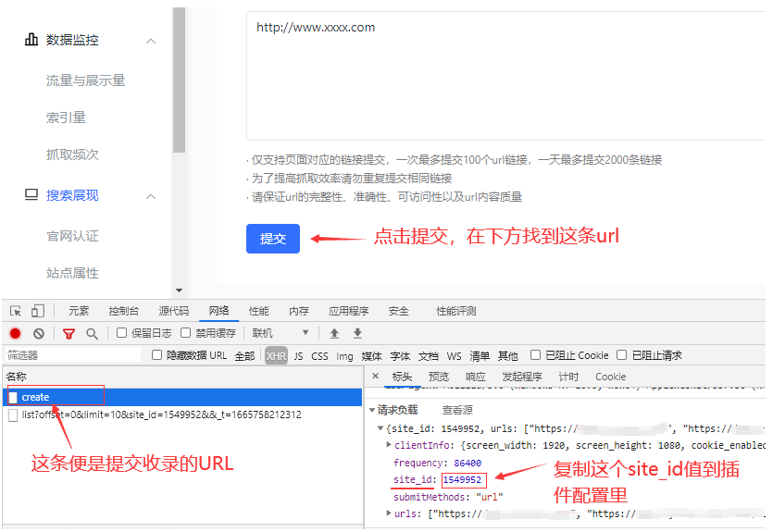Filter requests by JS type
Viewport: 773px width, 532px height.
click(298, 355)
